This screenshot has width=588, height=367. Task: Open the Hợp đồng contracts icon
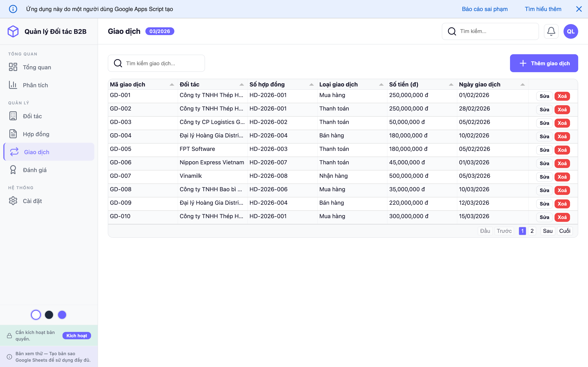point(13,134)
